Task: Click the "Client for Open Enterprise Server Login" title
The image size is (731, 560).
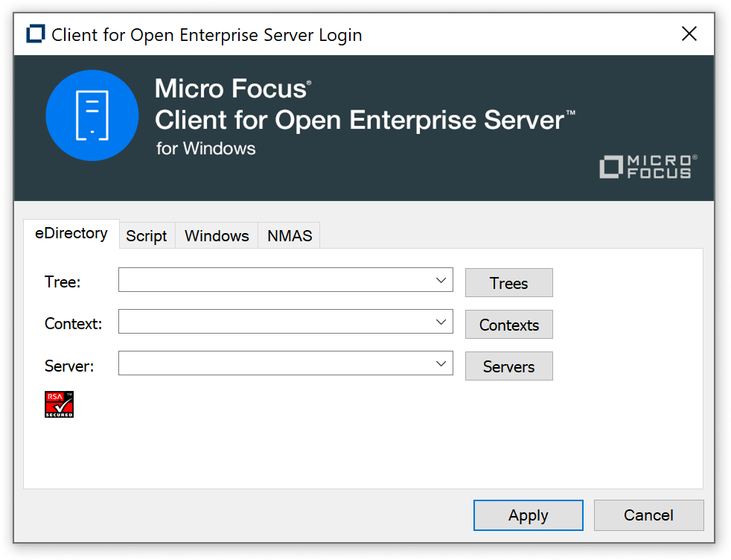Action: [206, 36]
